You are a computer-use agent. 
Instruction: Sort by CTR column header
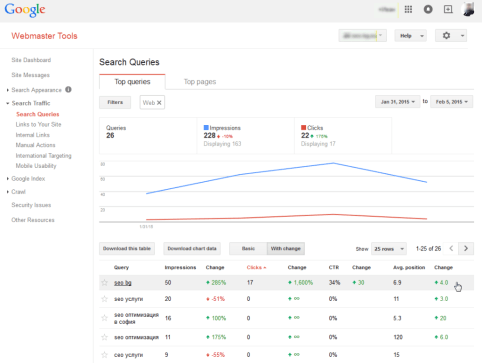(x=334, y=267)
